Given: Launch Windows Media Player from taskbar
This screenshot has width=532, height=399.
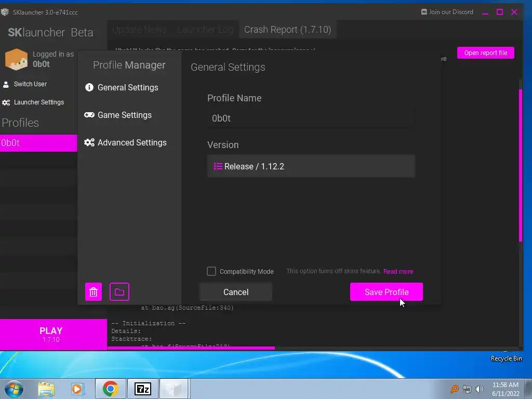Looking at the screenshot, I should pyautogui.click(x=77, y=389).
